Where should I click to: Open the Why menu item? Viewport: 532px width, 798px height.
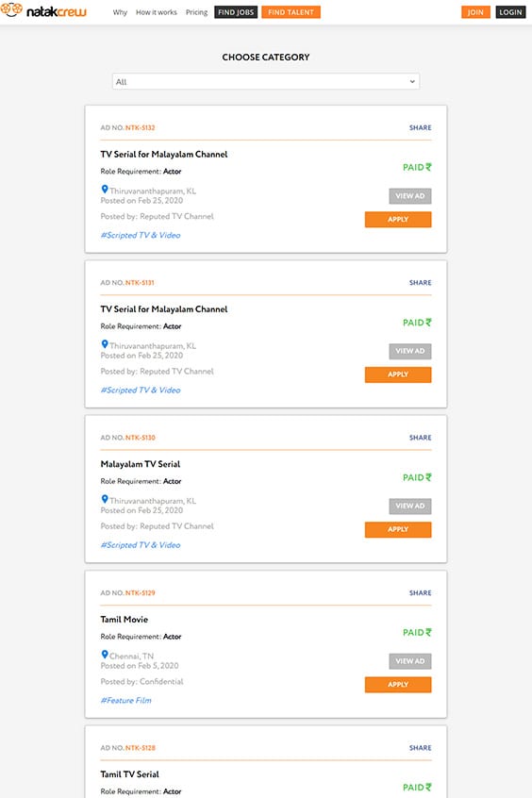pos(120,12)
